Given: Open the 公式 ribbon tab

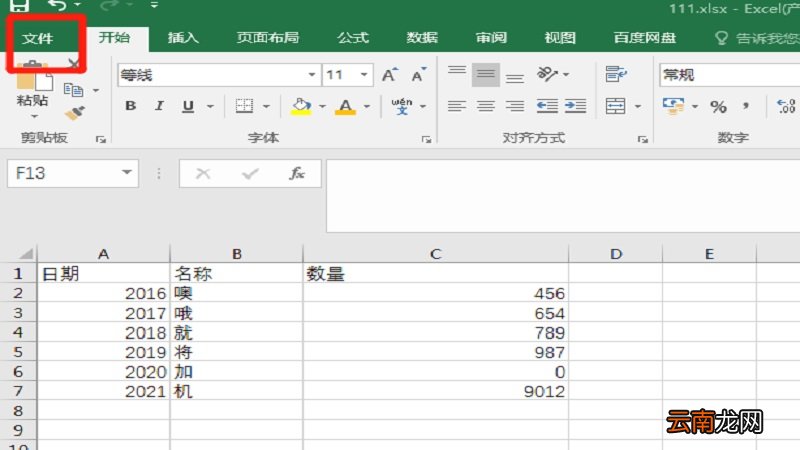Looking at the screenshot, I should point(353,38).
